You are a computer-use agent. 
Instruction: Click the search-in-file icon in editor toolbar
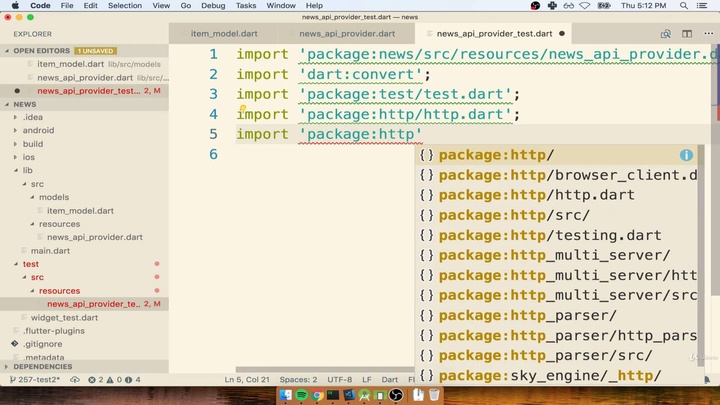point(664,33)
